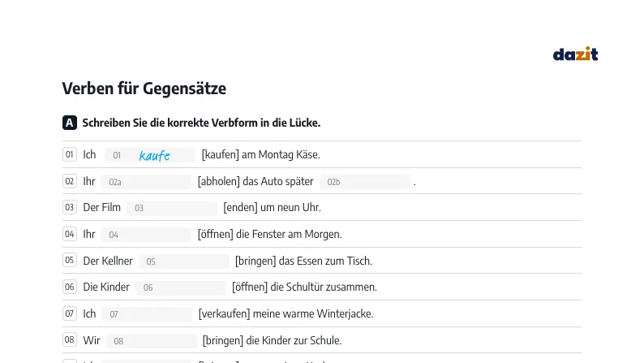Viewport: 644px width, 363px height.
Task: Click the 01 number badge
Action: [x=70, y=154]
